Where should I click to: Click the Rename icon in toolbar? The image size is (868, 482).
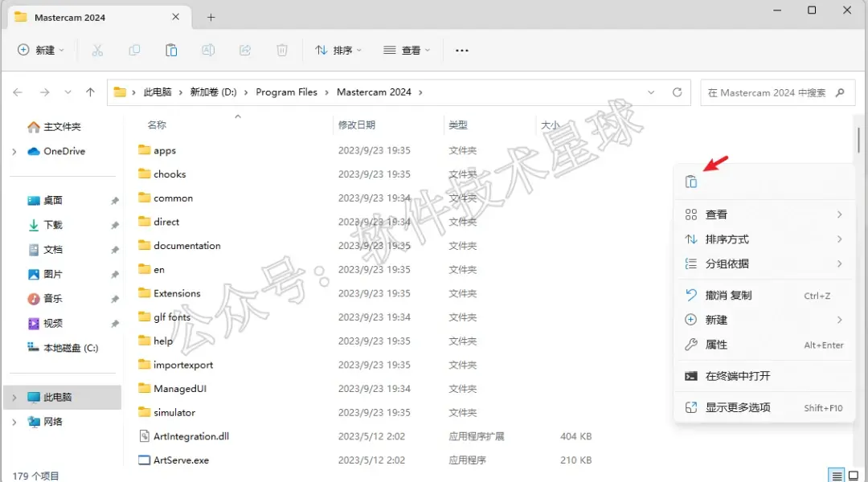click(208, 51)
